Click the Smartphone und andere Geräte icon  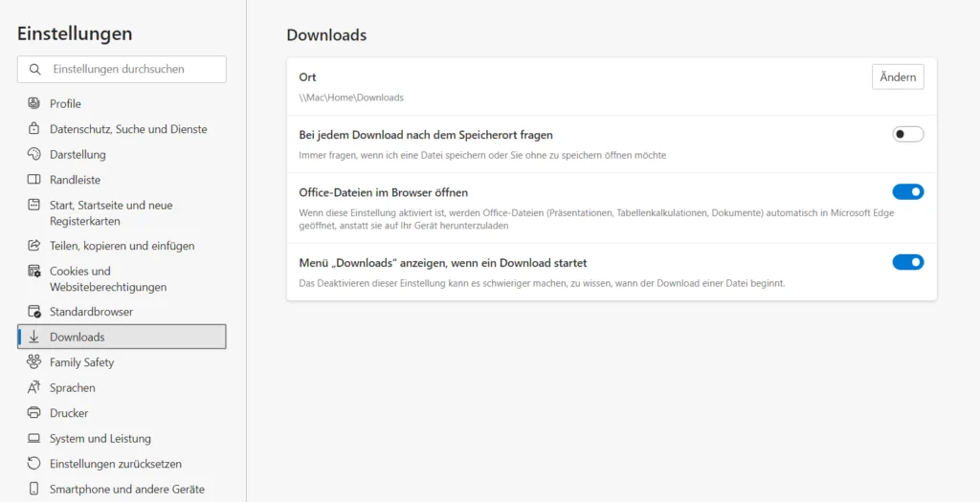[33, 489]
